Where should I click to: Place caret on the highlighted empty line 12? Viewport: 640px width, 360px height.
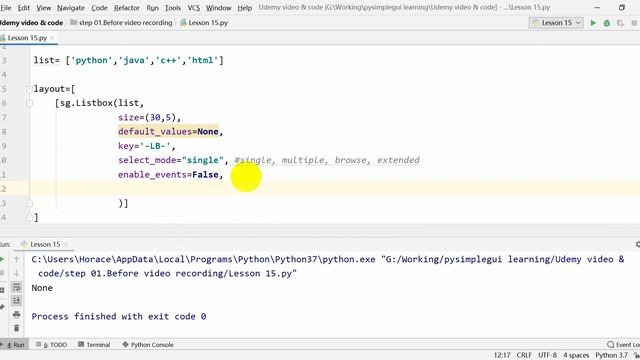point(335,189)
